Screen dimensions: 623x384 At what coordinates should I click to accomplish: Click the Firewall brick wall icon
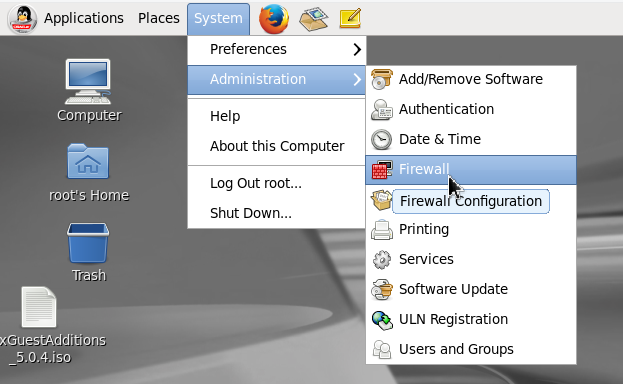tap(381, 170)
